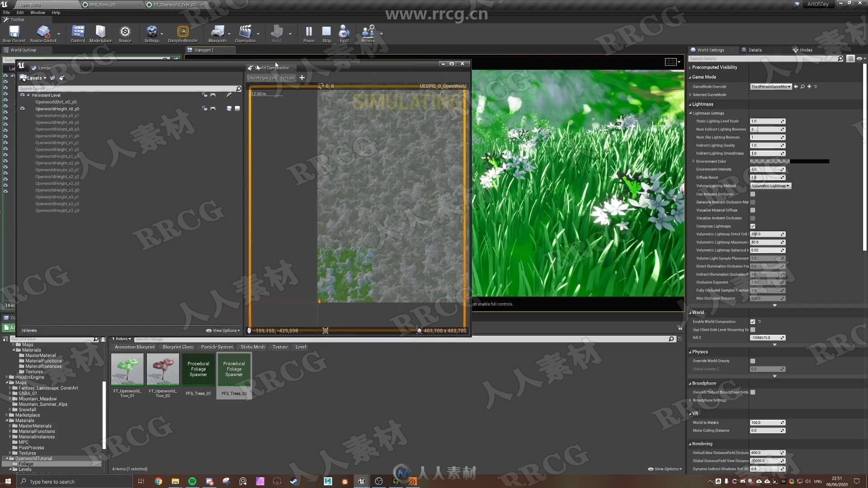The height and width of the screenshot is (488, 868).
Task: Drag the Indirect Lighting Quality slider
Action: (766, 145)
